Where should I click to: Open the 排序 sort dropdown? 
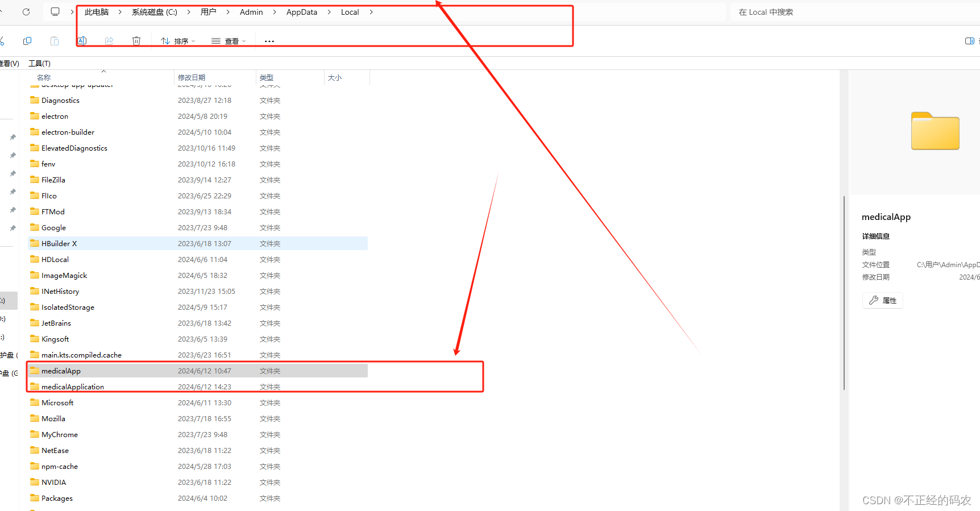pyautogui.click(x=178, y=41)
